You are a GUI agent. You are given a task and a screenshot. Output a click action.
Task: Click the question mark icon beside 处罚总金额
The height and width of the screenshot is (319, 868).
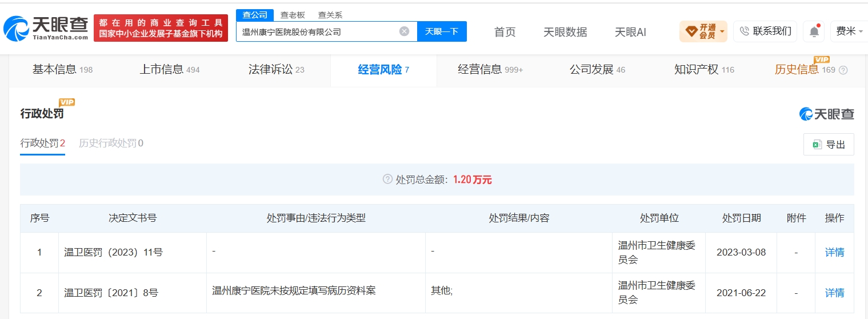[387, 180]
